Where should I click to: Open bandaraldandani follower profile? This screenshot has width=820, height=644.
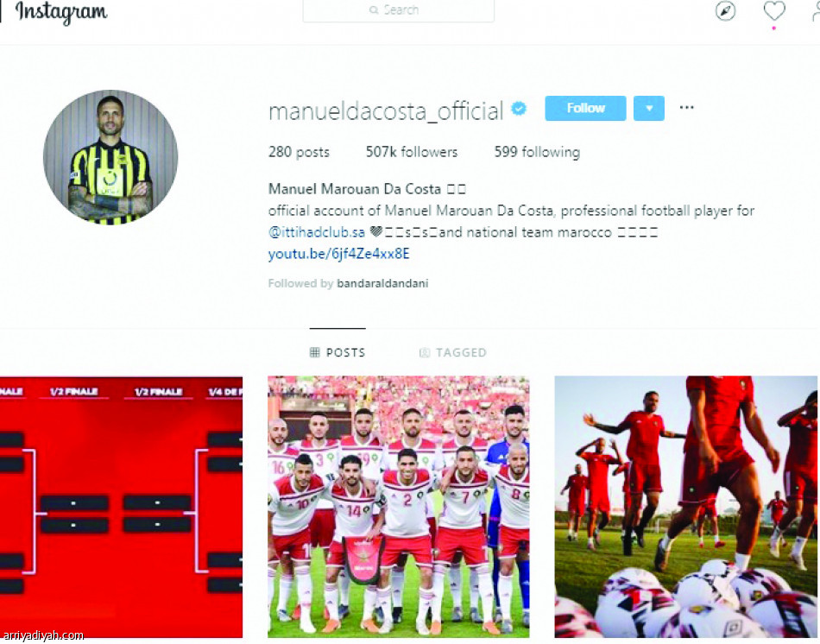382,283
